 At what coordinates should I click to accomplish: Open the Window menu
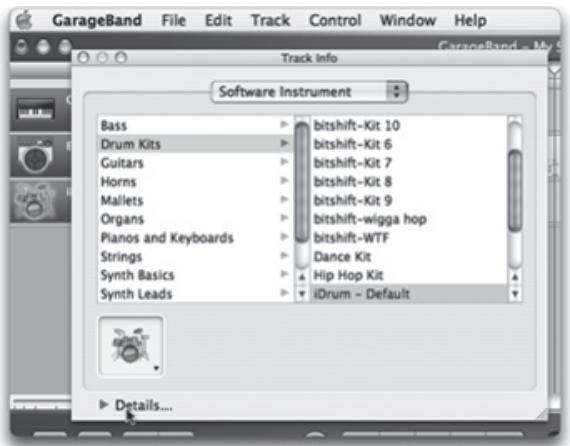click(x=408, y=20)
